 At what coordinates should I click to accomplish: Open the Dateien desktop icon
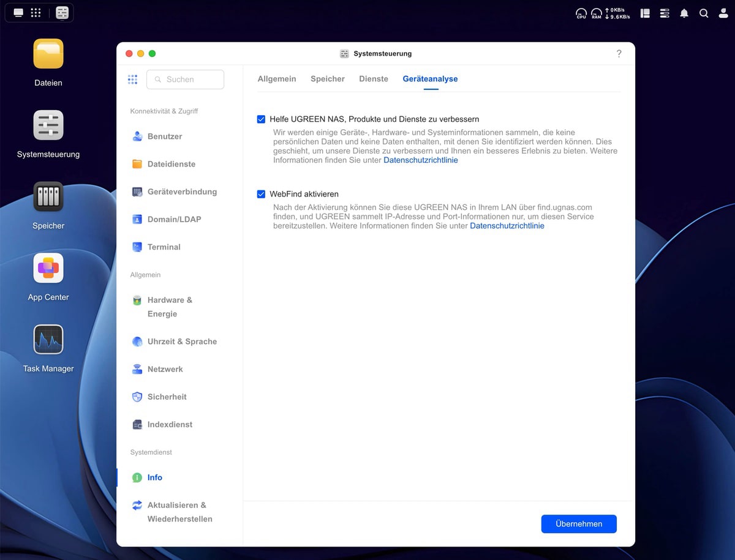point(48,54)
